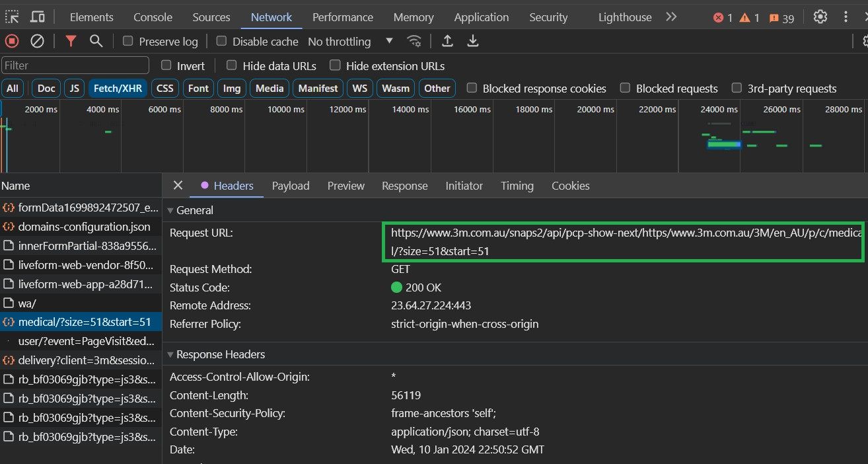This screenshot has width=868, height=464.
Task: Export HAR file with download icon
Action: 473,41
